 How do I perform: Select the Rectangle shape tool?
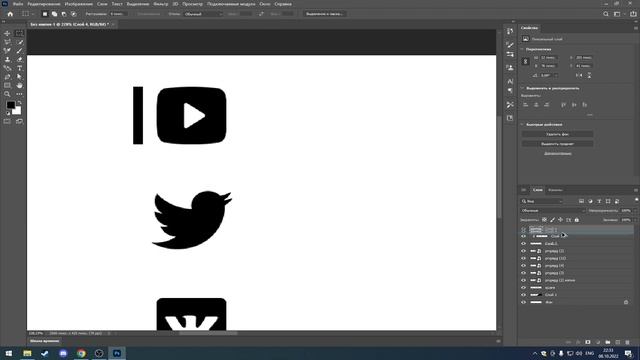[x=7, y=85]
